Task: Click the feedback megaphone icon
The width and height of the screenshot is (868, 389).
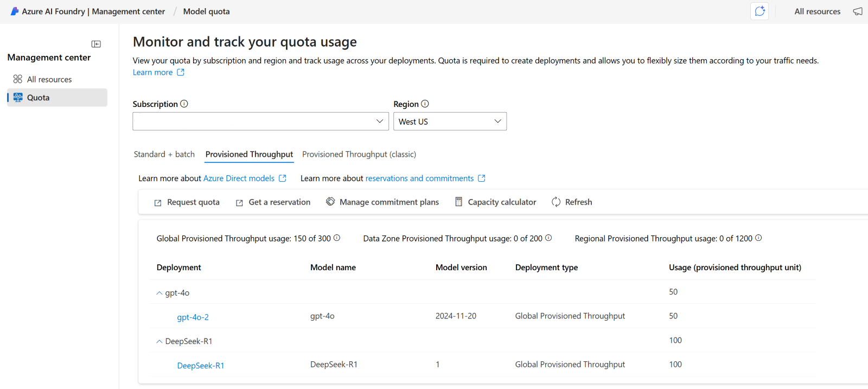Action: pyautogui.click(x=858, y=11)
